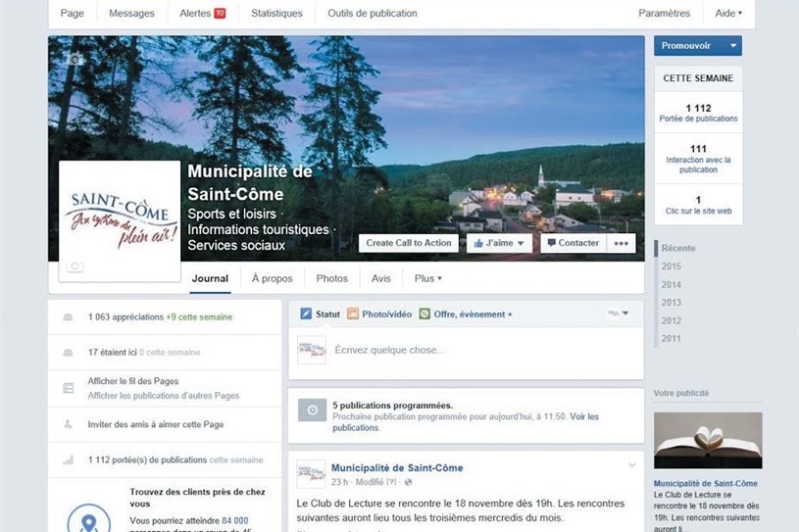Click the Votre publicité heading
This screenshot has height=532, width=799.
(681, 393)
